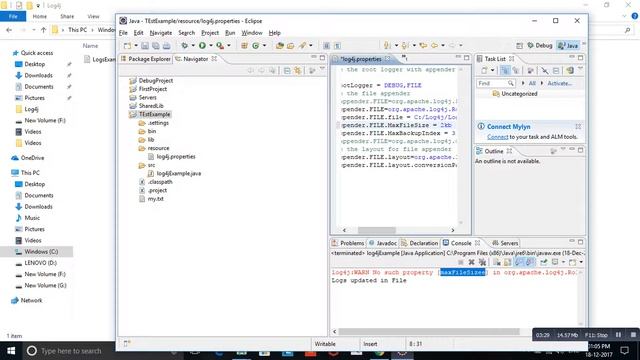The width and height of the screenshot is (640, 360).
Task: Select log4jExample.java in Navigator tree
Action: point(179,173)
